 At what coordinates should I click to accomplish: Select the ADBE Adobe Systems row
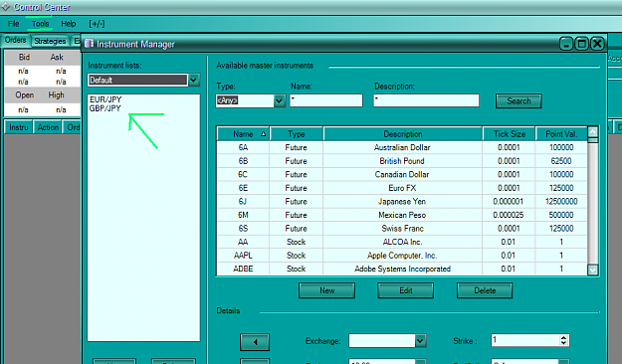tap(402, 269)
